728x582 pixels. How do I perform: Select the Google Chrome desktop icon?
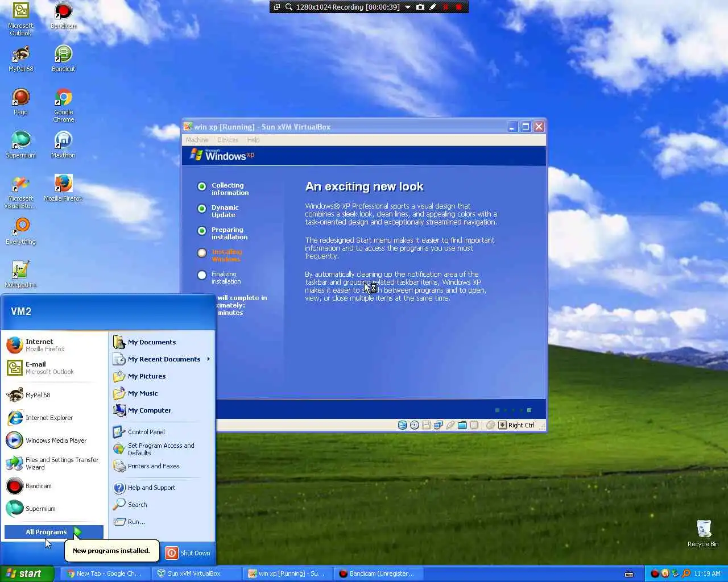[63, 105]
